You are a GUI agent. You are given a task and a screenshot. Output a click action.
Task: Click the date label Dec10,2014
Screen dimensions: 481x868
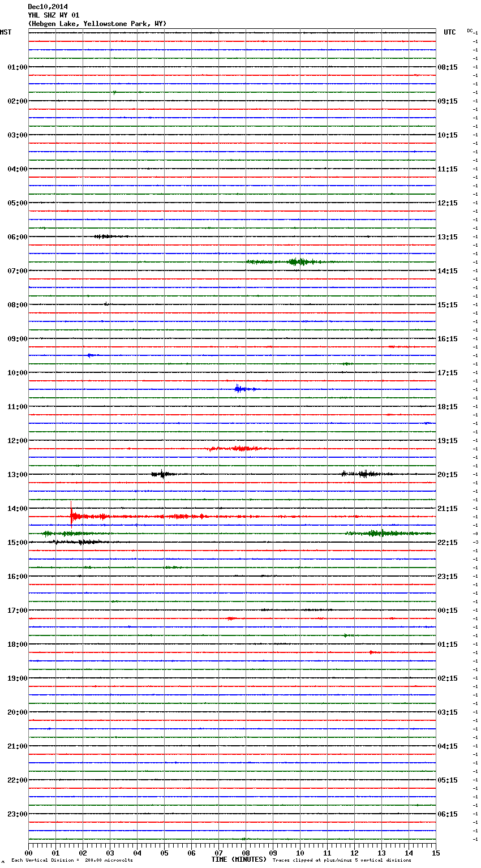pos(48,7)
